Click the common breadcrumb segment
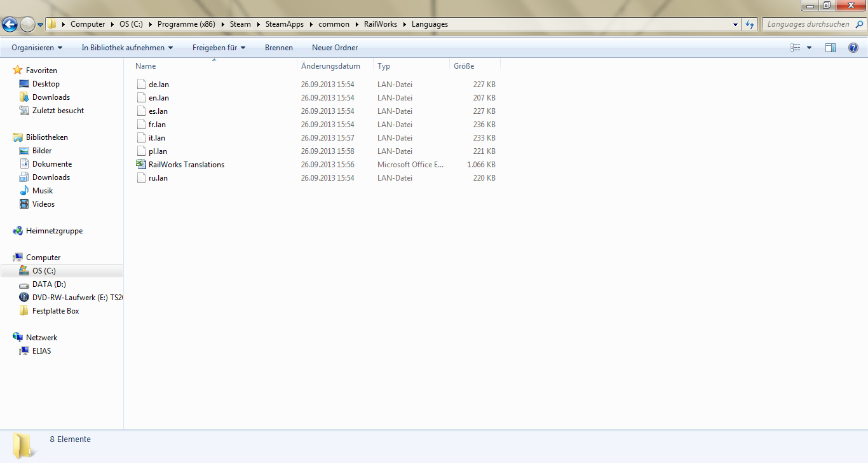This screenshot has height=463, width=868. click(x=334, y=24)
